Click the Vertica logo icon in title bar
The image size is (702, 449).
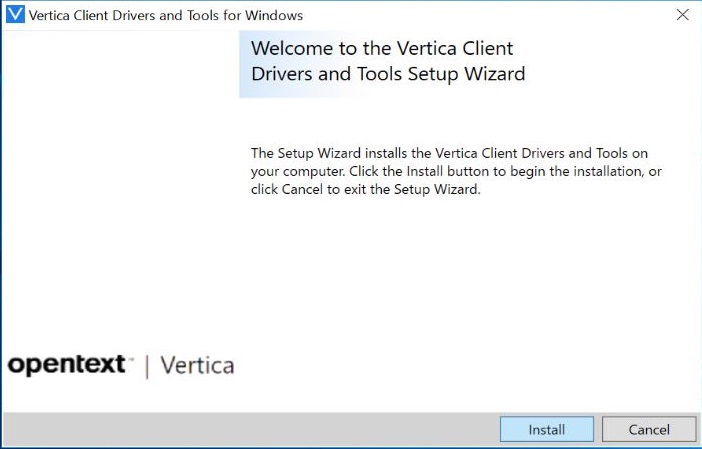coord(15,15)
